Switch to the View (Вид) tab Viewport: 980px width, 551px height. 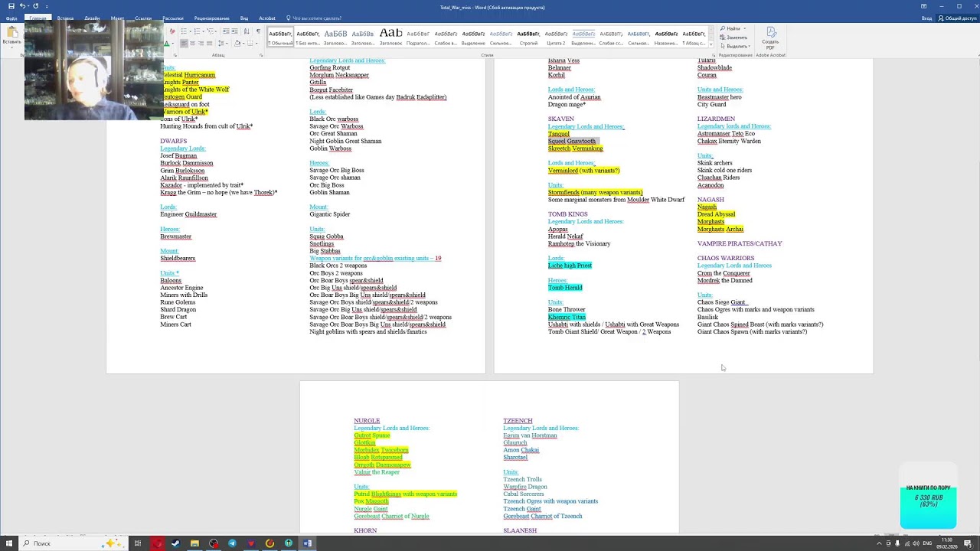(x=244, y=18)
